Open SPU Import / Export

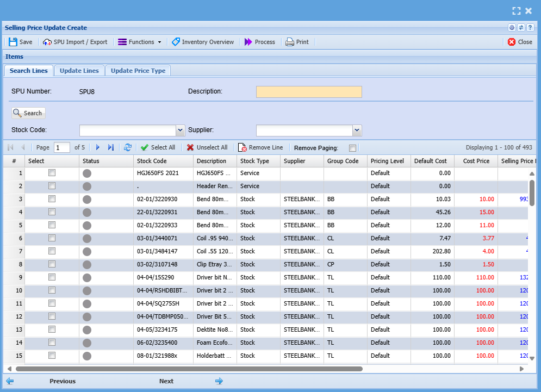tap(75, 42)
